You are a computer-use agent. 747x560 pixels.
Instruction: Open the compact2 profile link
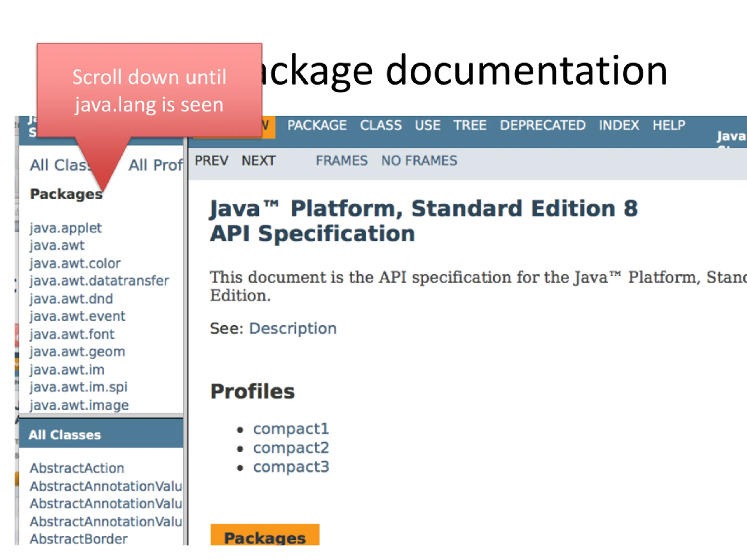coord(291,448)
